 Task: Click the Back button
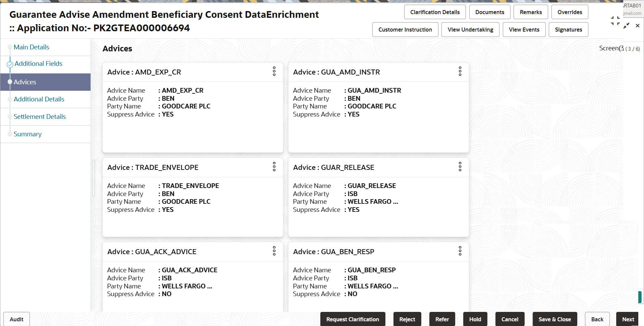597,319
